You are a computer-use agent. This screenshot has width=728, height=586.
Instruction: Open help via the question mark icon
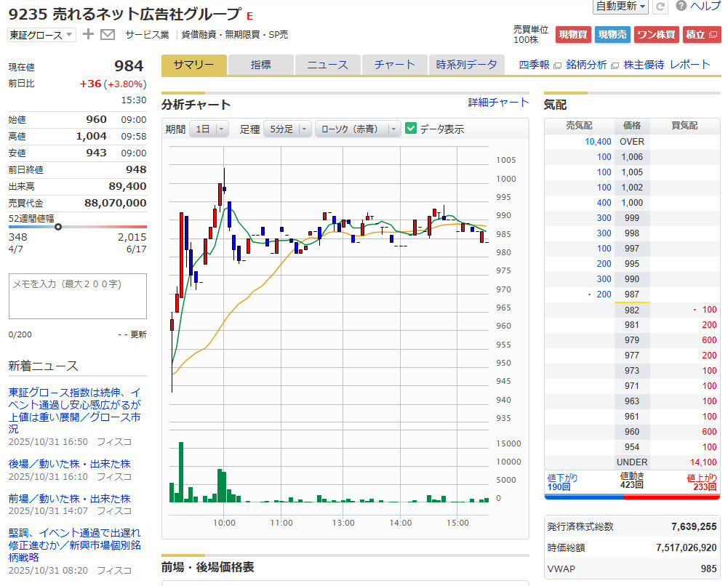pyautogui.click(x=681, y=7)
